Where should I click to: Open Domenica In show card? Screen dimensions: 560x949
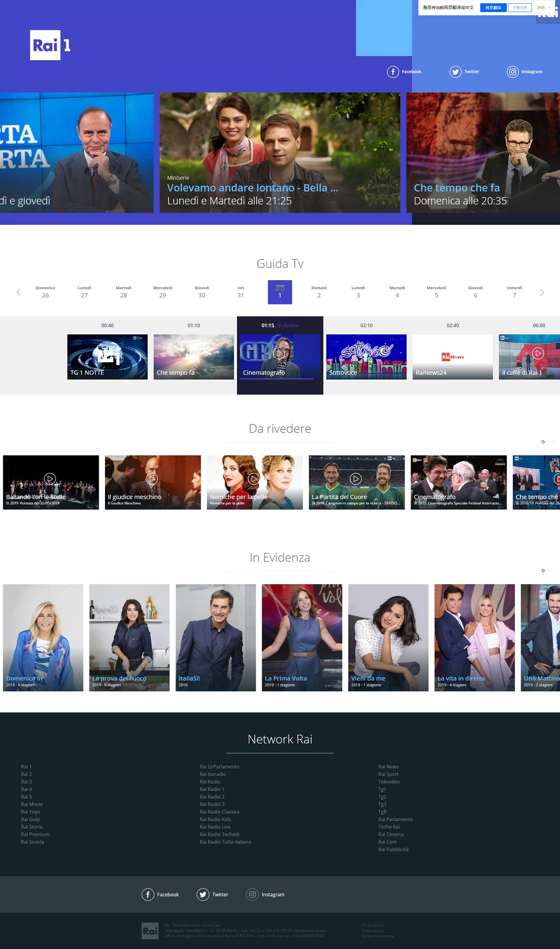tap(43, 637)
